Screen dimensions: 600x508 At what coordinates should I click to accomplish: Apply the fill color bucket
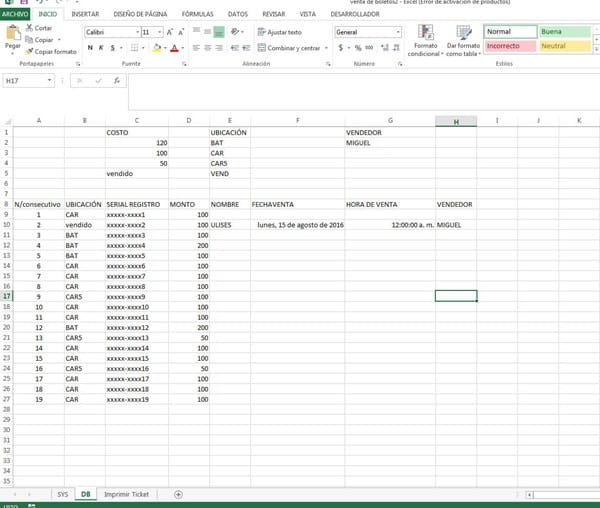[155, 48]
